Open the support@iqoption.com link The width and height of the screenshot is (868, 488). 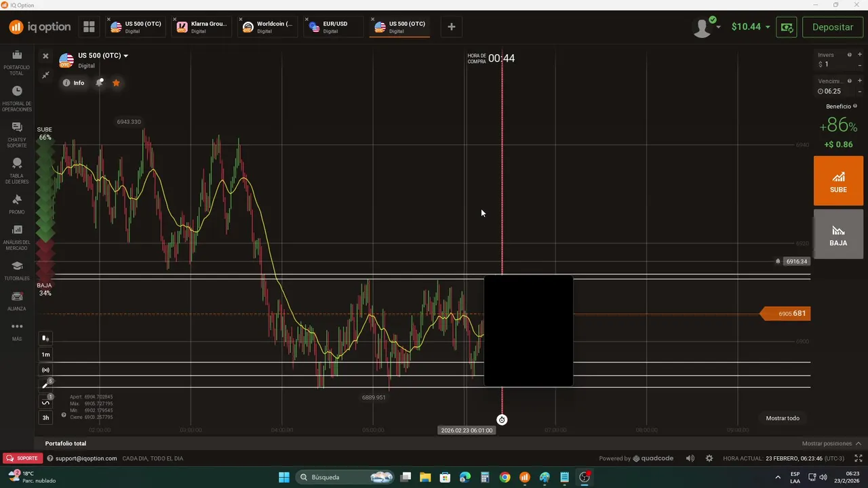86,458
